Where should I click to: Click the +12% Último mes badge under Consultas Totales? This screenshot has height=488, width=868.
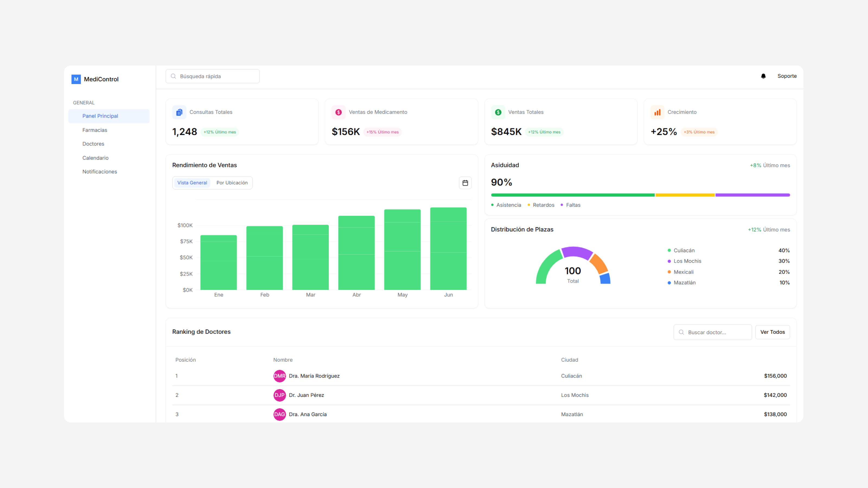(220, 132)
